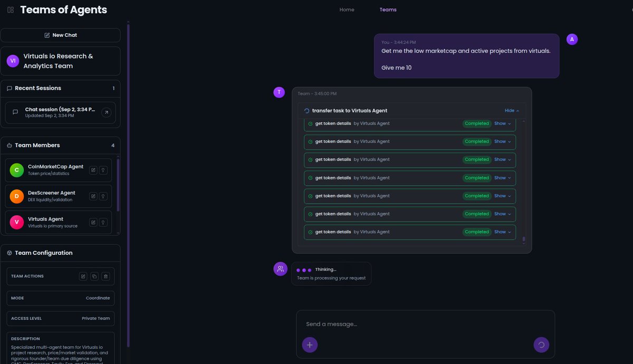This screenshot has width=633, height=364.
Task: Click the user avatar A
Action: [572, 39]
